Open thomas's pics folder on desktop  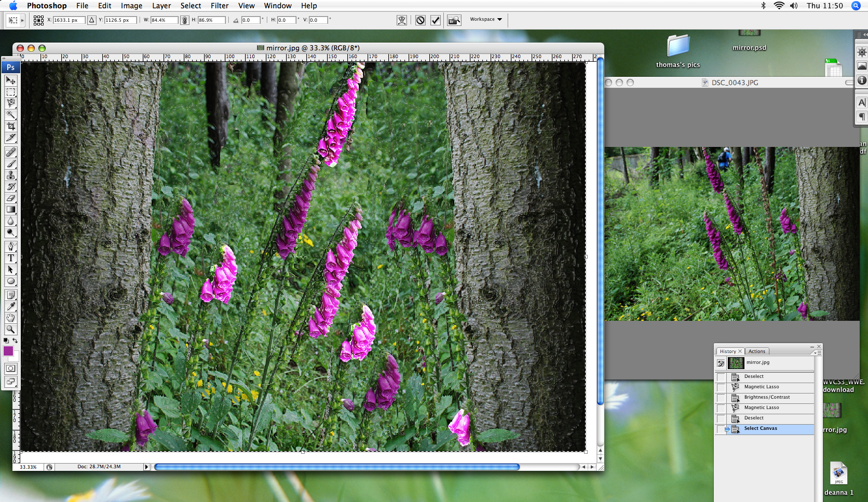678,51
